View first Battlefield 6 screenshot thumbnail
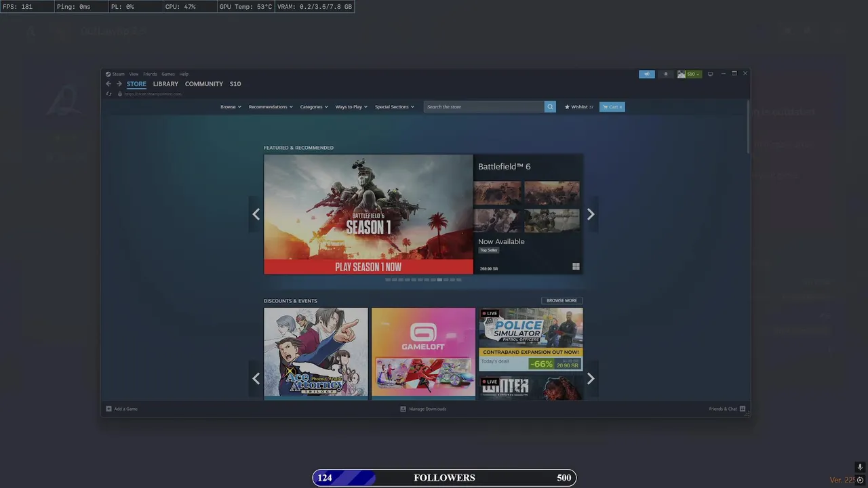 coord(498,193)
